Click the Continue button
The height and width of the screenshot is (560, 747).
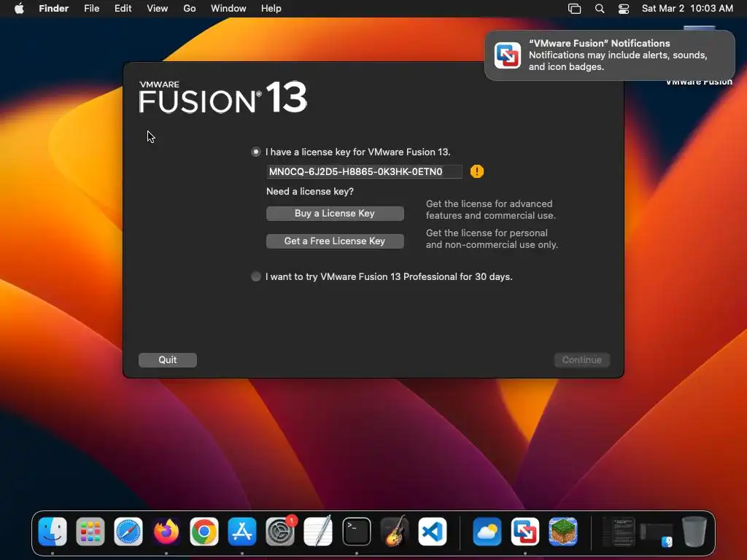(581, 360)
